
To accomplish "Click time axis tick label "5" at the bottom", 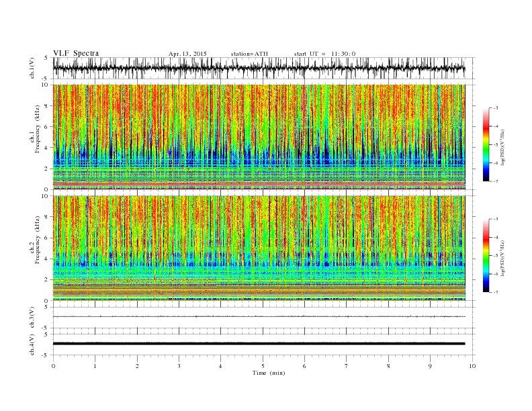I will click(263, 366).
